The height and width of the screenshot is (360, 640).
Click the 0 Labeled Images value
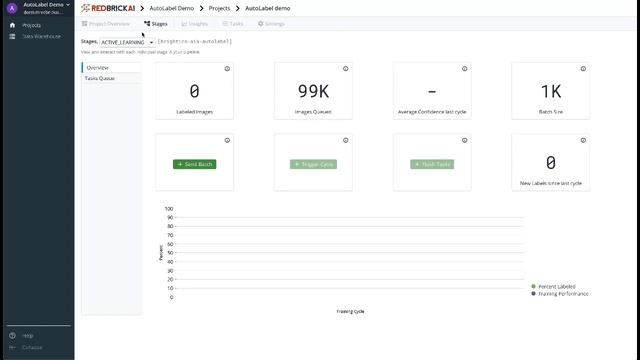[x=194, y=91]
